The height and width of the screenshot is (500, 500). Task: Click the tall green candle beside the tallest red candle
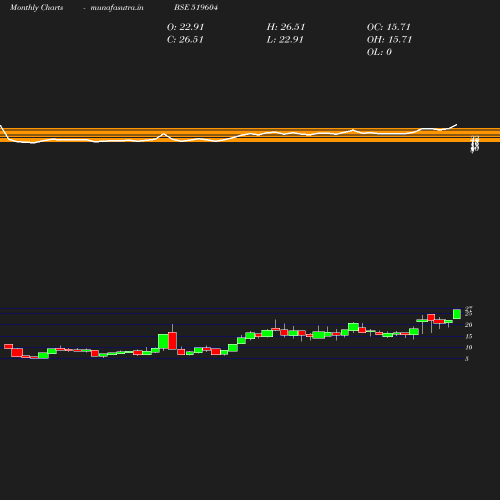(163, 341)
